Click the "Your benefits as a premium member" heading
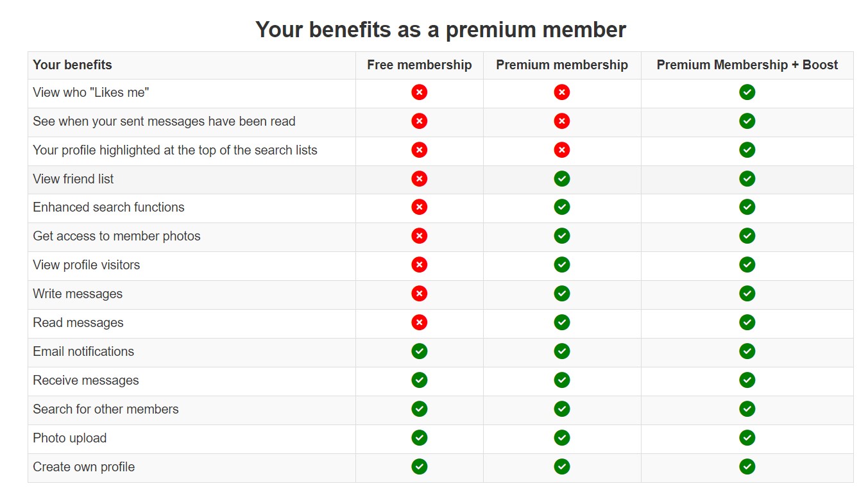Screen dimensions: 868x495 point(441,29)
